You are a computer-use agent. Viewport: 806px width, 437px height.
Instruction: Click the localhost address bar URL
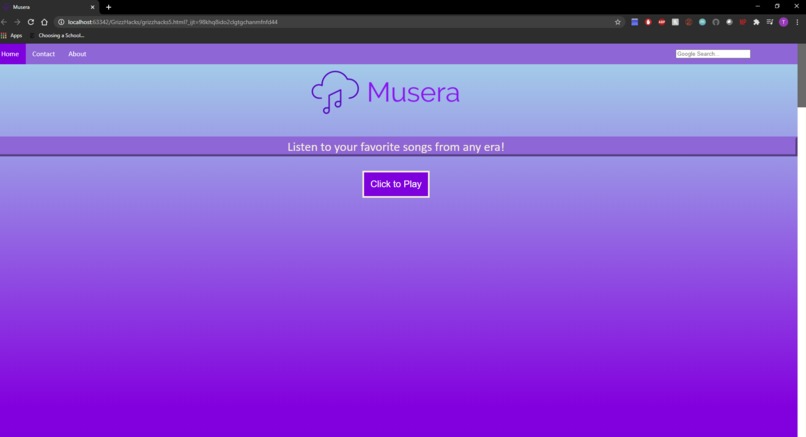tap(173, 22)
